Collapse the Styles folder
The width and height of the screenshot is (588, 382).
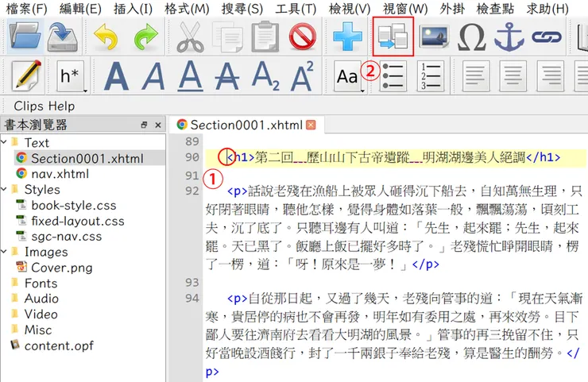coord(4,189)
